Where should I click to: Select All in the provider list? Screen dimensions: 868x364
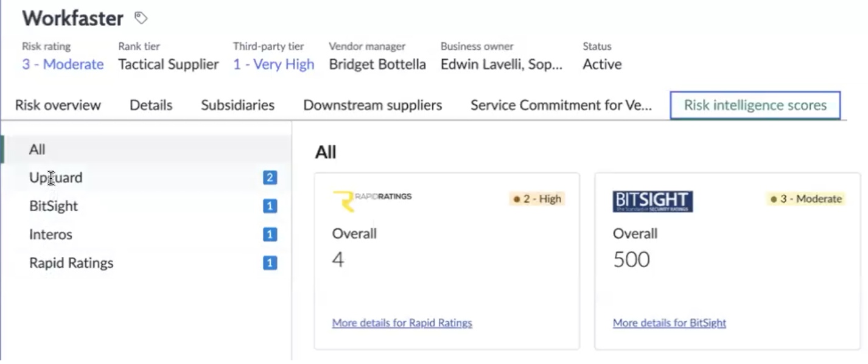[x=146, y=149]
